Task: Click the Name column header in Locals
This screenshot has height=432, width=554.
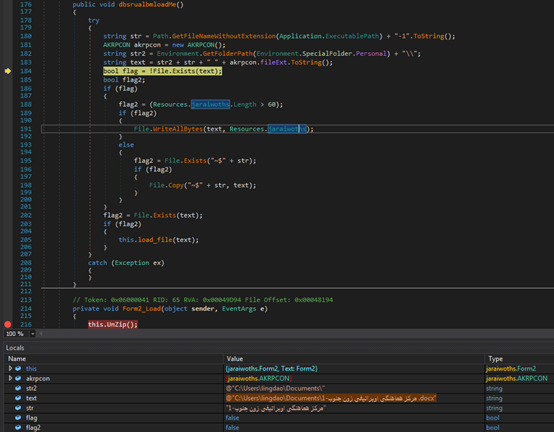Action: pos(17,359)
